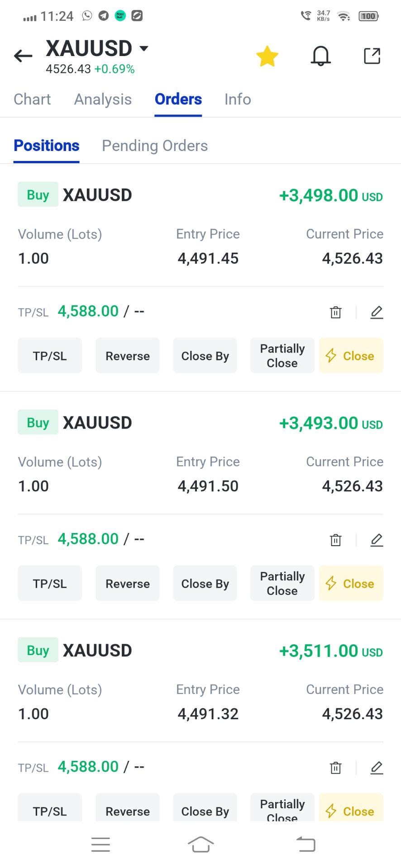This screenshot has height=868, width=401.
Task: Open price alert bell icon
Action: coord(320,57)
